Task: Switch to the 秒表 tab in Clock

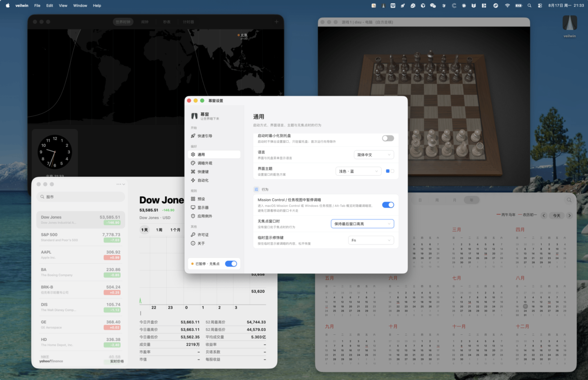Action: 167,22
